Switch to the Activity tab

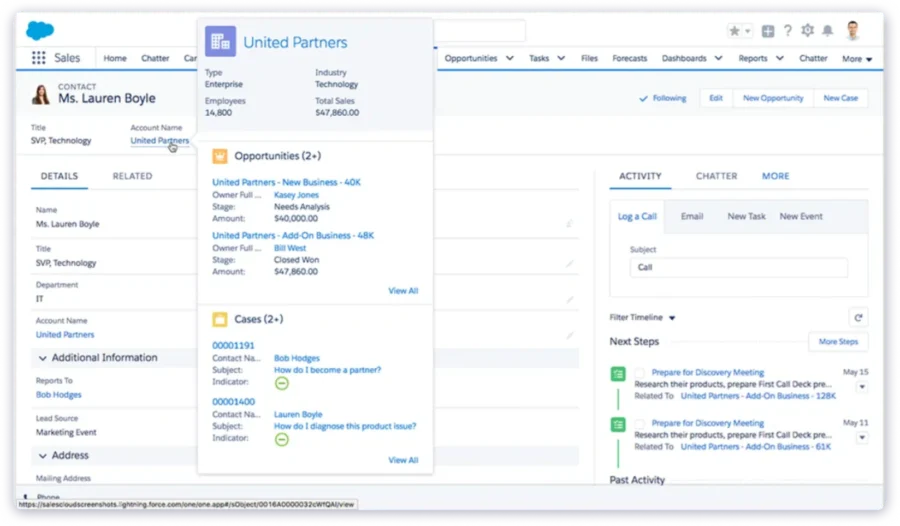(640, 176)
